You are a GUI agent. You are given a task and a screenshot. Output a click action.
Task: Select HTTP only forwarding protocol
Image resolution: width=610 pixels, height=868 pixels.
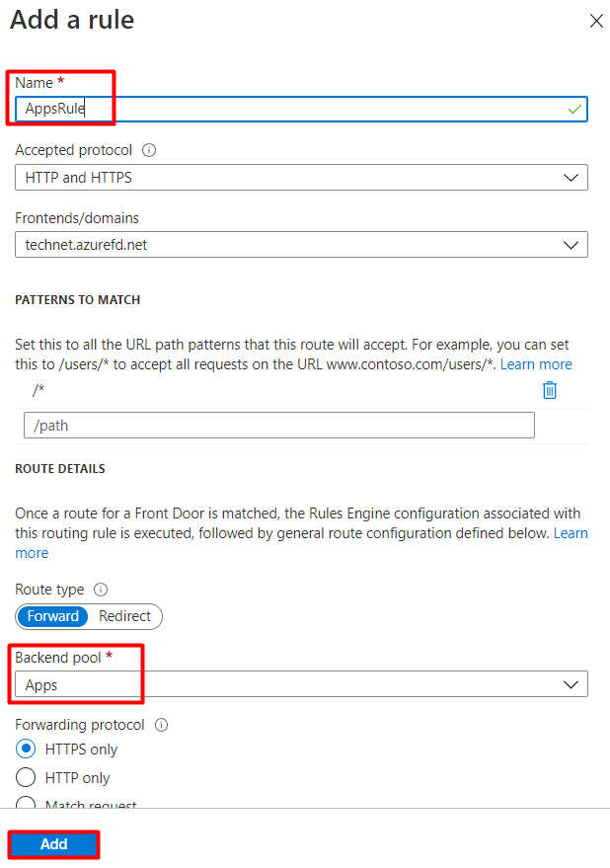point(27,778)
